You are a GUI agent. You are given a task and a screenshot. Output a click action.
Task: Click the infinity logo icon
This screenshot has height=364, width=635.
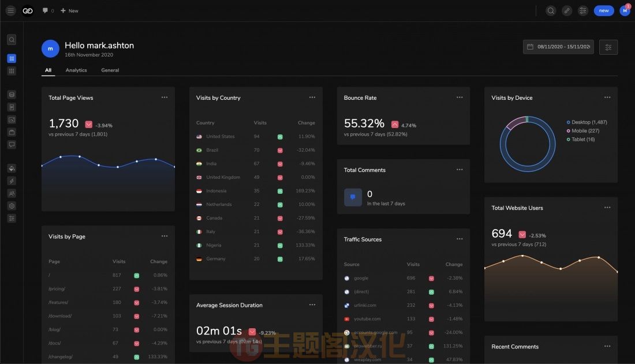28,11
